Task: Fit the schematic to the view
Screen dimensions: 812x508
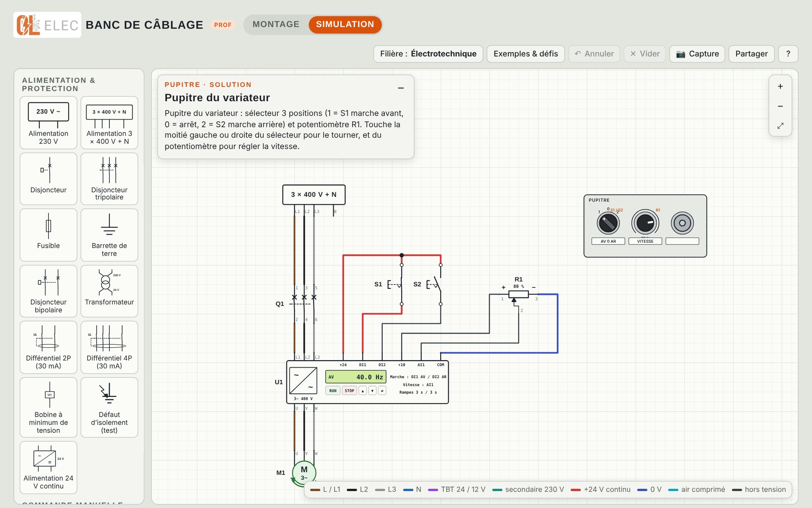Action: pyautogui.click(x=780, y=126)
